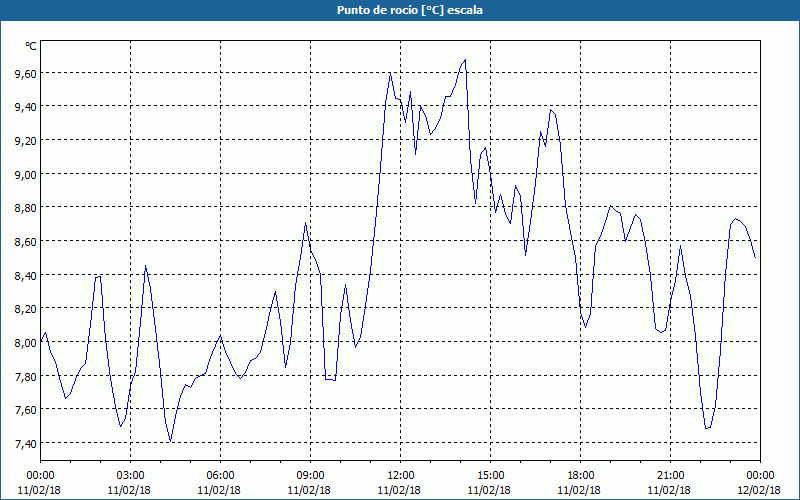Select the "9,60" vertical axis value

click(26, 73)
